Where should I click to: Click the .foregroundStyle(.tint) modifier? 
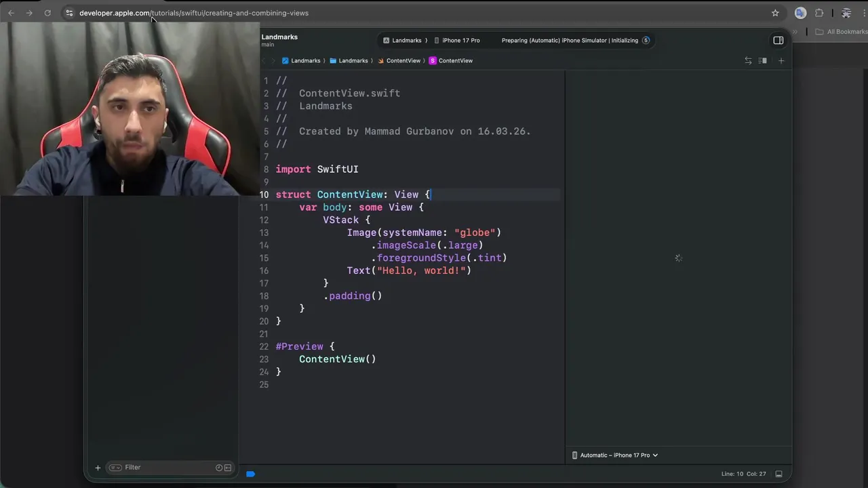point(439,258)
